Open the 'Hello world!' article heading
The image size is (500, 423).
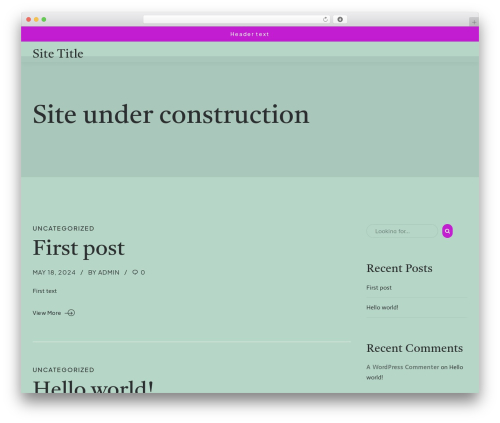tap(93, 386)
